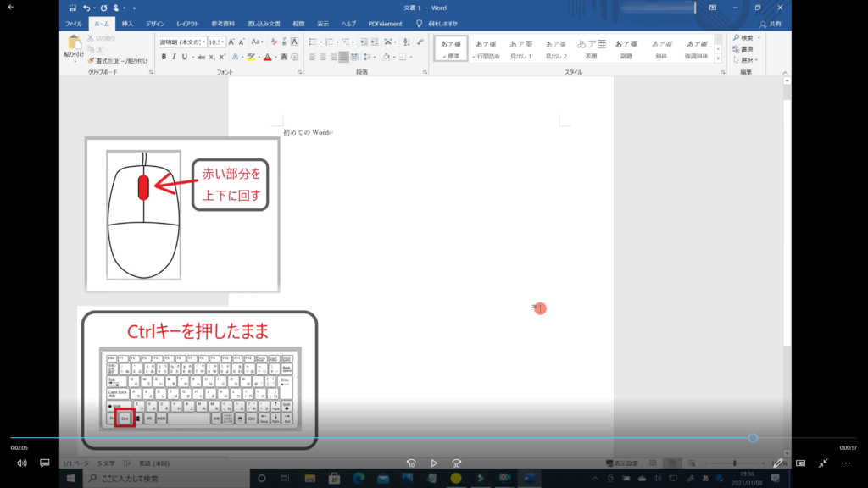Select the text highlight color pen icon
The height and width of the screenshot is (488, 868).
click(250, 57)
